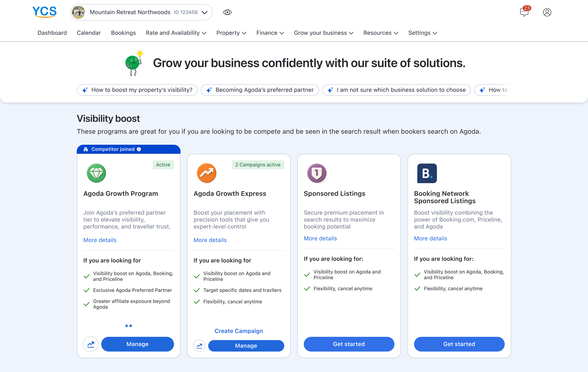Open the Bookings menu item
Screen dimensions: 588x372
[x=123, y=33]
